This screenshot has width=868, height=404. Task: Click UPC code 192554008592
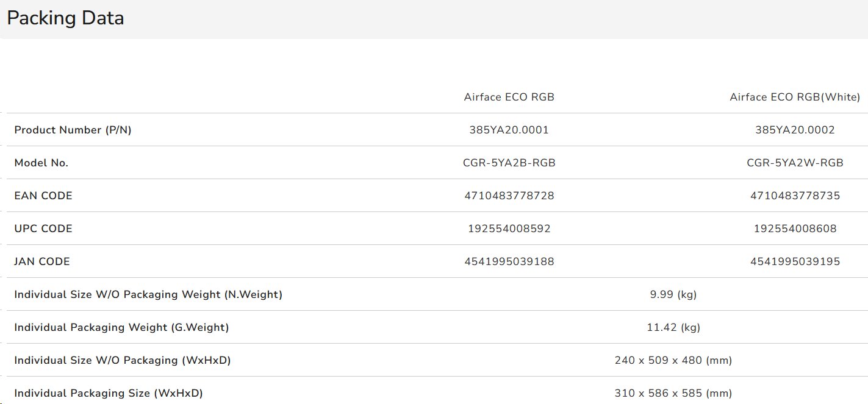509,229
